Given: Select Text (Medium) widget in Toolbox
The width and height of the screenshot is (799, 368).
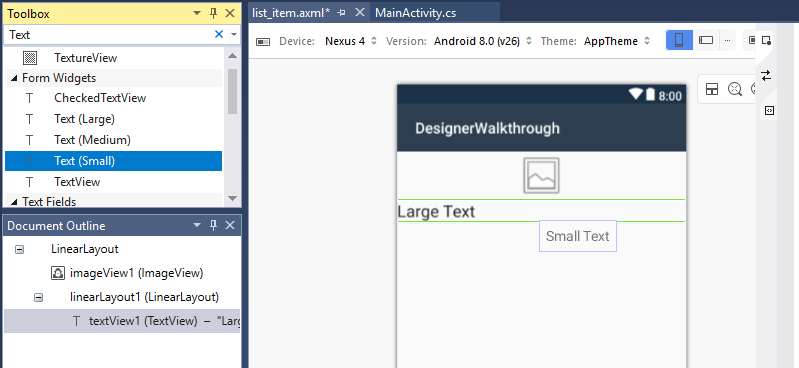Looking at the screenshot, I should click(x=113, y=140).
